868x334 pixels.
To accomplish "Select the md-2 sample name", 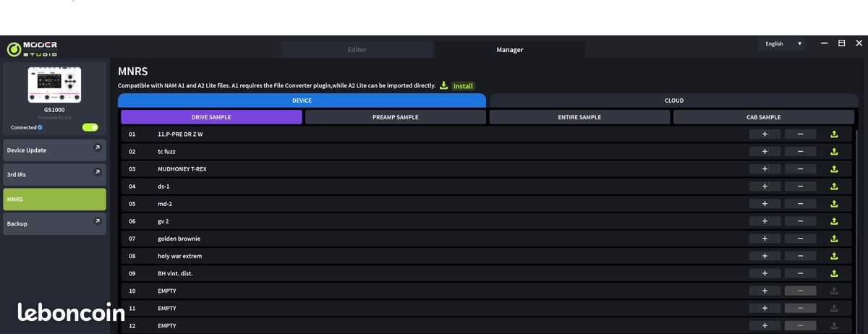I will pos(165,204).
